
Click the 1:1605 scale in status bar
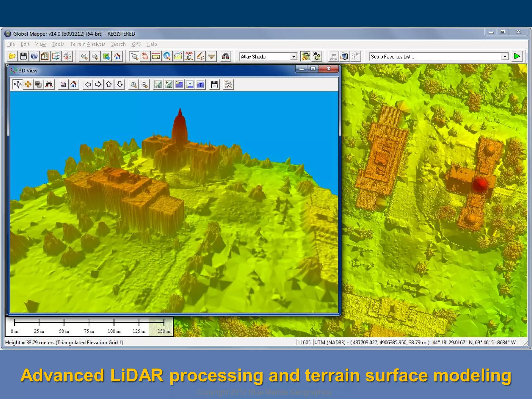click(303, 342)
